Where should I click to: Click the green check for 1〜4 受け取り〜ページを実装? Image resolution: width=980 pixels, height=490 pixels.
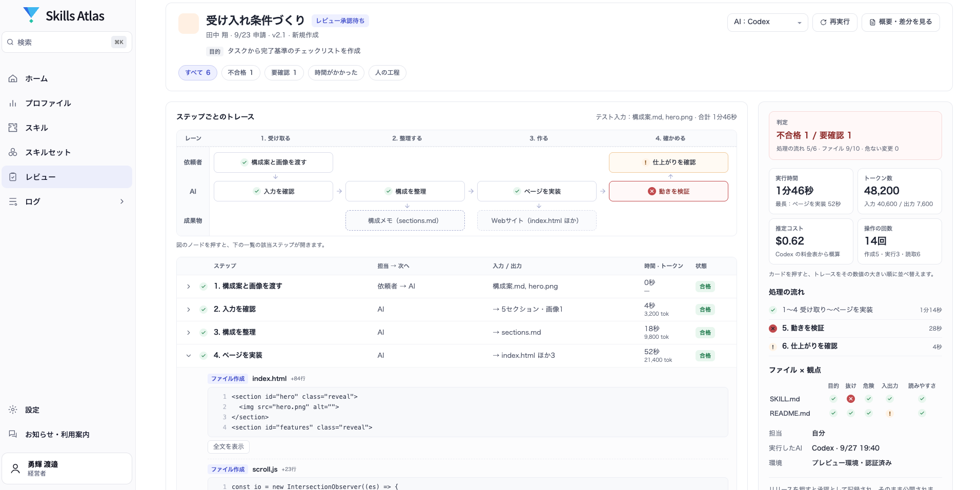pos(773,310)
